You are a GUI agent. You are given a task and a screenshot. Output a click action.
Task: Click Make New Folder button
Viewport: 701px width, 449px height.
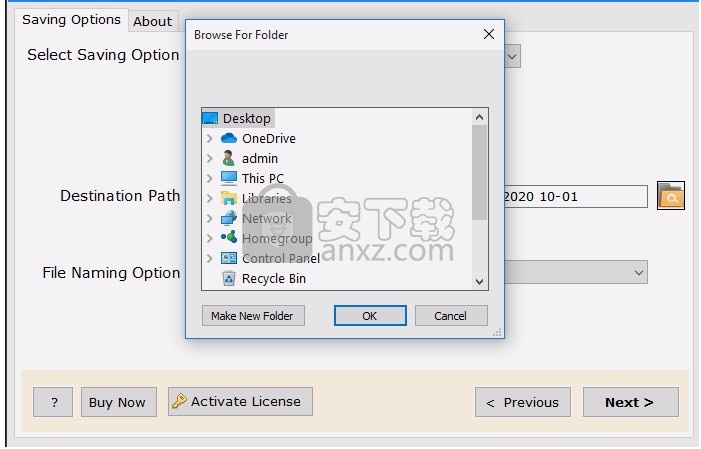pos(253,316)
